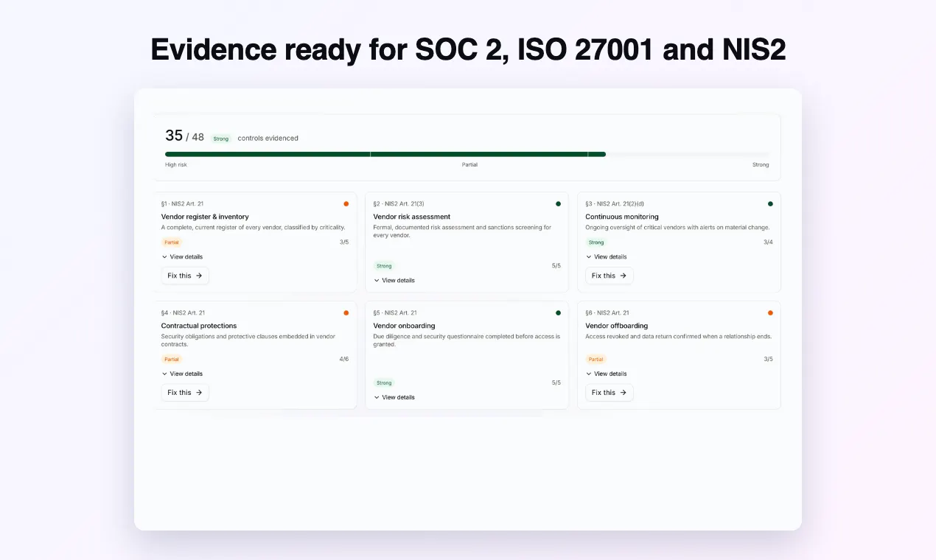
Task: Click the Strong badge on Vendor risk assessment card
Action: coord(384,266)
